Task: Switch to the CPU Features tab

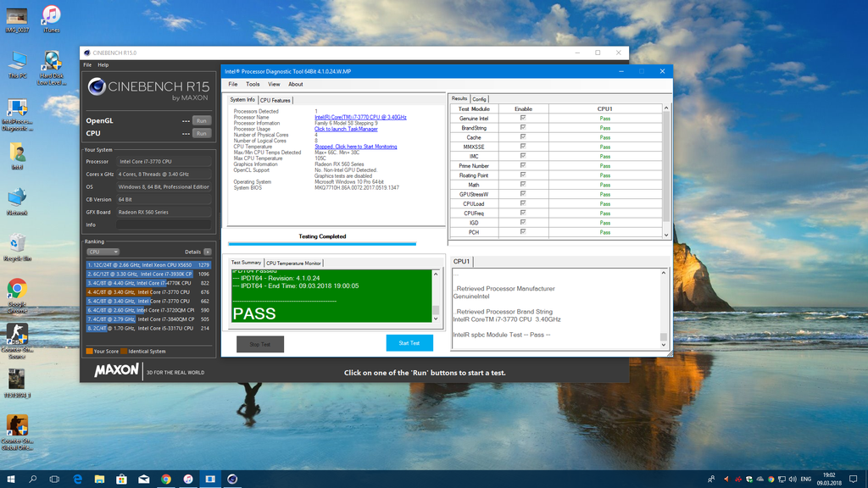Action: pyautogui.click(x=275, y=100)
